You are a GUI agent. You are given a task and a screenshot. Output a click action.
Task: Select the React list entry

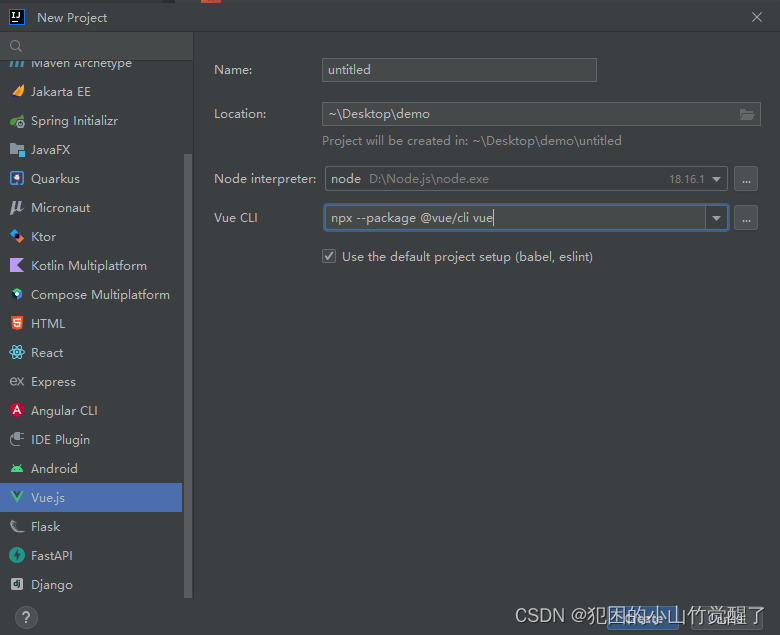click(92, 353)
